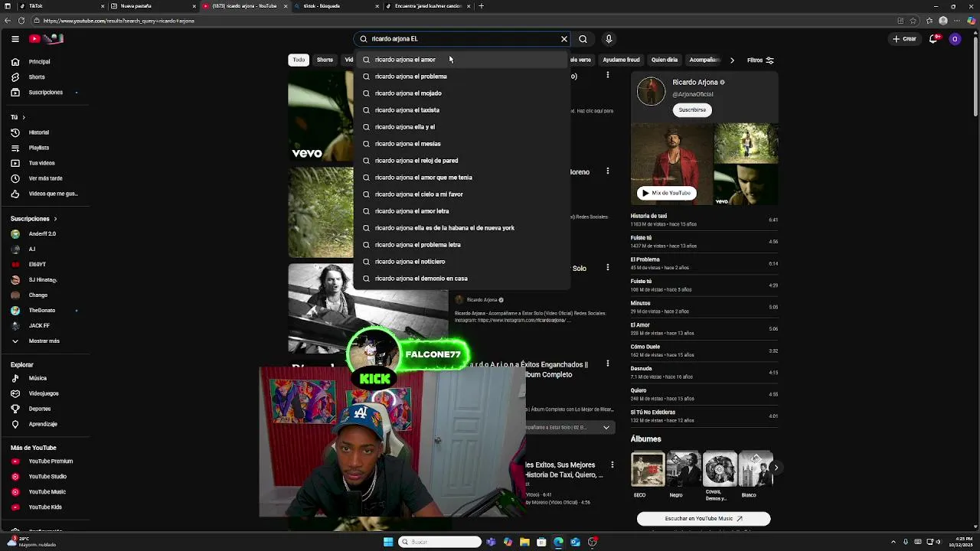980x551 pixels.
Task: Expand the video description chevron
Action: pyautogui.click(x=606, y=428)
